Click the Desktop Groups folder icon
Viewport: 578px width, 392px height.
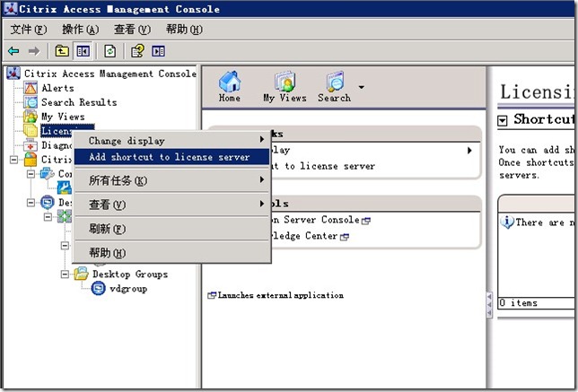[x=81, y=274]
